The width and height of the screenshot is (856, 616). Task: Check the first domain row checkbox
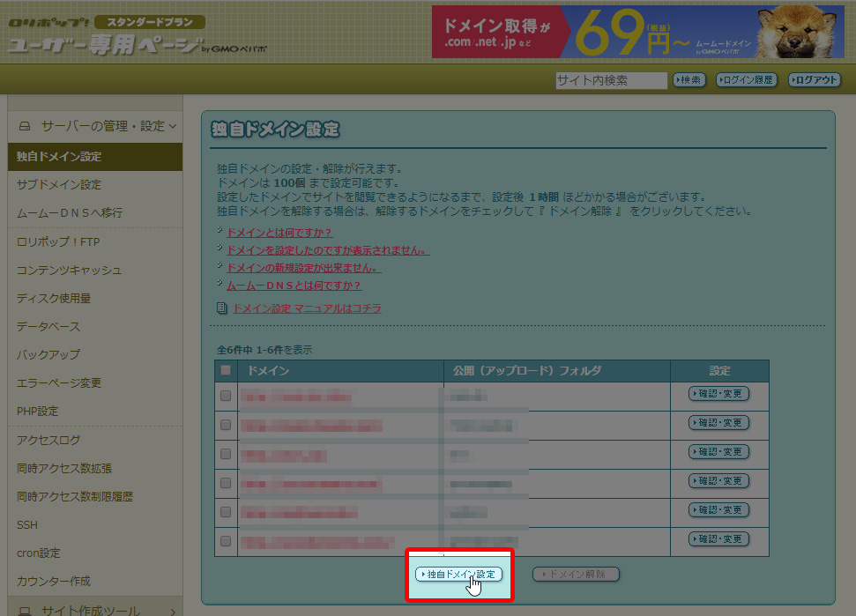point(226,396)
